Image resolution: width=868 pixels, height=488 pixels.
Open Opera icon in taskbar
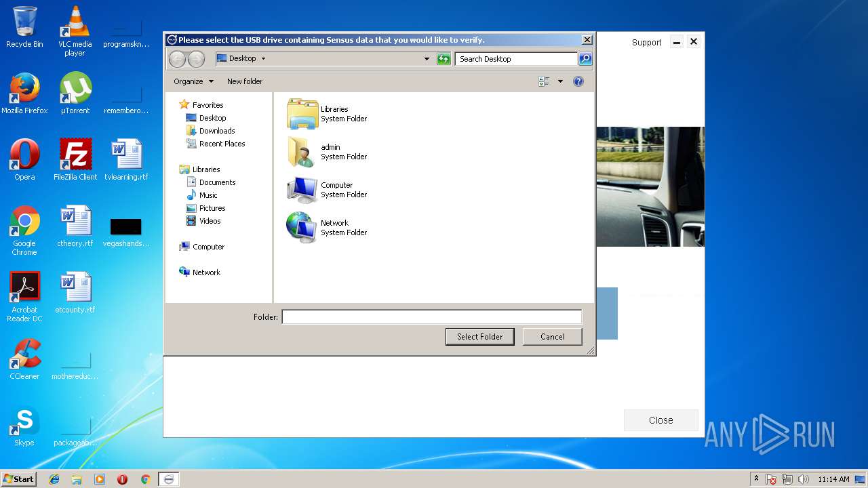click(x=122, y=479)
